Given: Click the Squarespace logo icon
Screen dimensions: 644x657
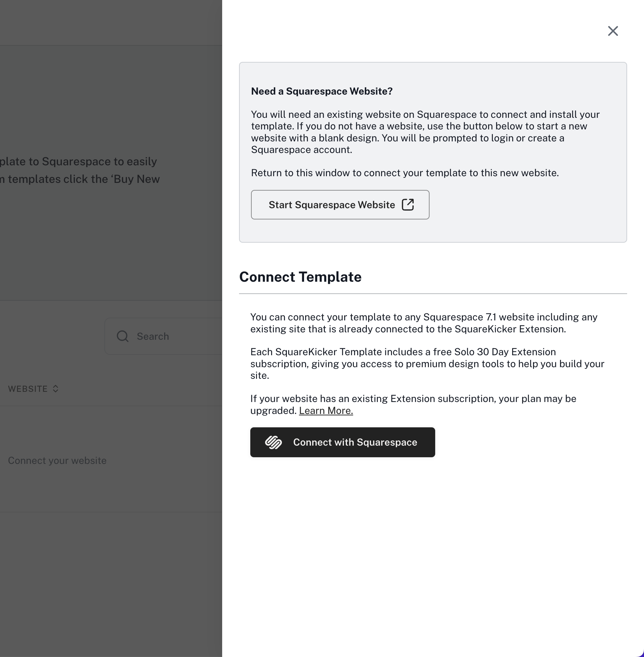Looking at the screenshot, I should (x=273, y=442).
